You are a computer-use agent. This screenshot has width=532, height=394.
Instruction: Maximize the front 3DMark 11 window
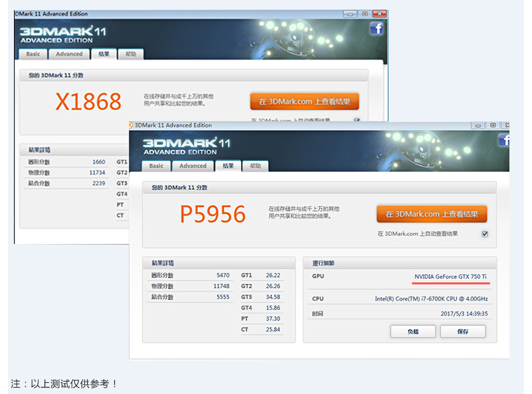coord(493,126)
